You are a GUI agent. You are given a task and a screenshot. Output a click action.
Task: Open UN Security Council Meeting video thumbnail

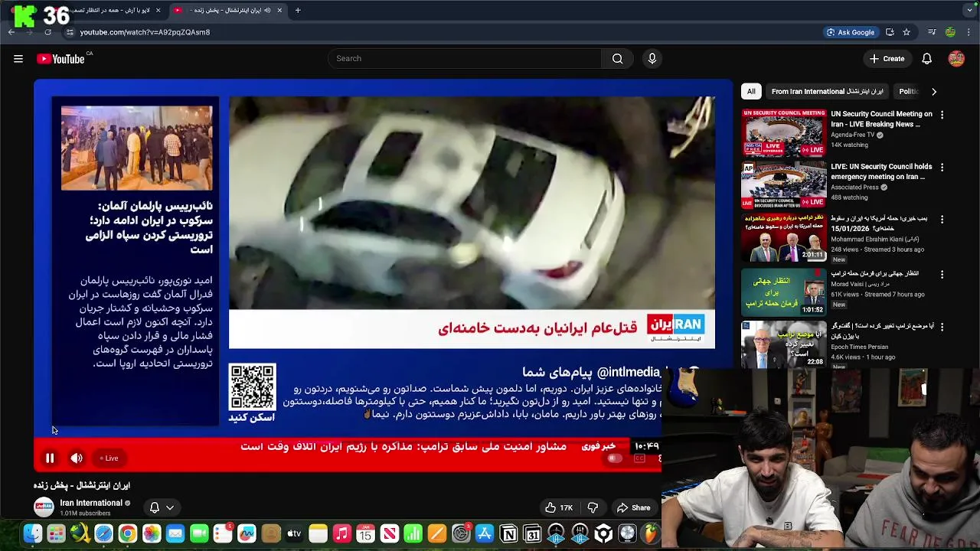click(783, 132)
